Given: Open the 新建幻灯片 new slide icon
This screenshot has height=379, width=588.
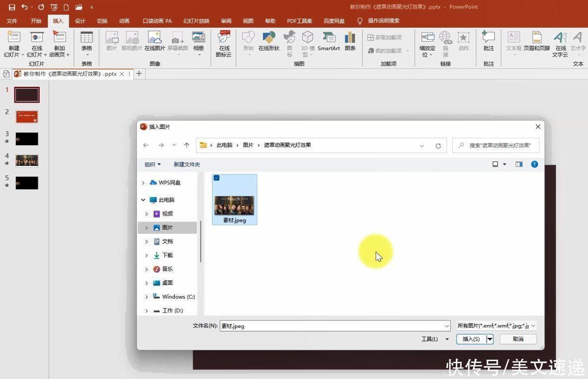Looking at the screenshot, I should click(x=14, y=37).
